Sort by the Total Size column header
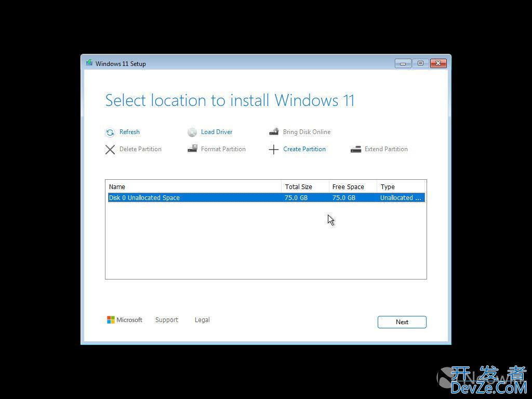The width and height of the screenshot is (532, 399). coord(305,187)
